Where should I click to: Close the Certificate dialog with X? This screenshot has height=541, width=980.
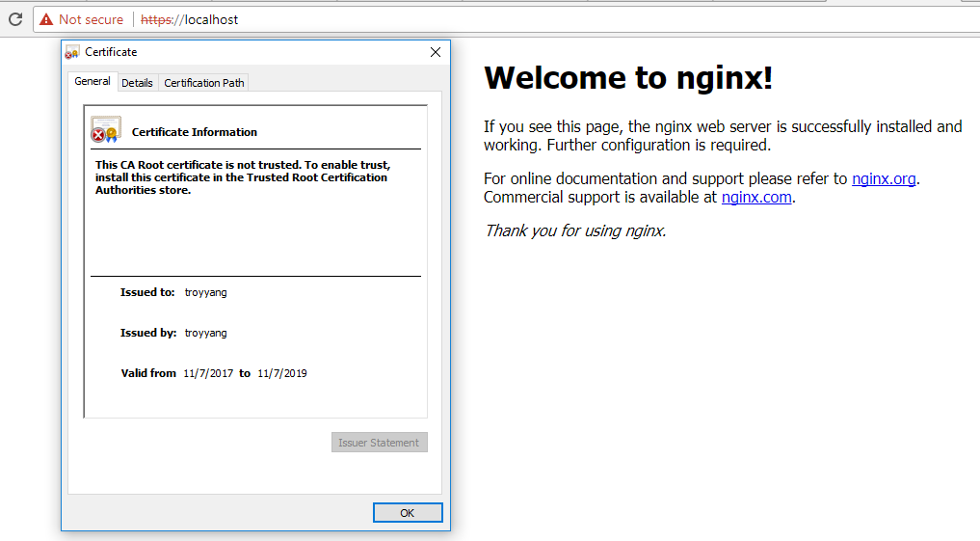tap(435, 52)
